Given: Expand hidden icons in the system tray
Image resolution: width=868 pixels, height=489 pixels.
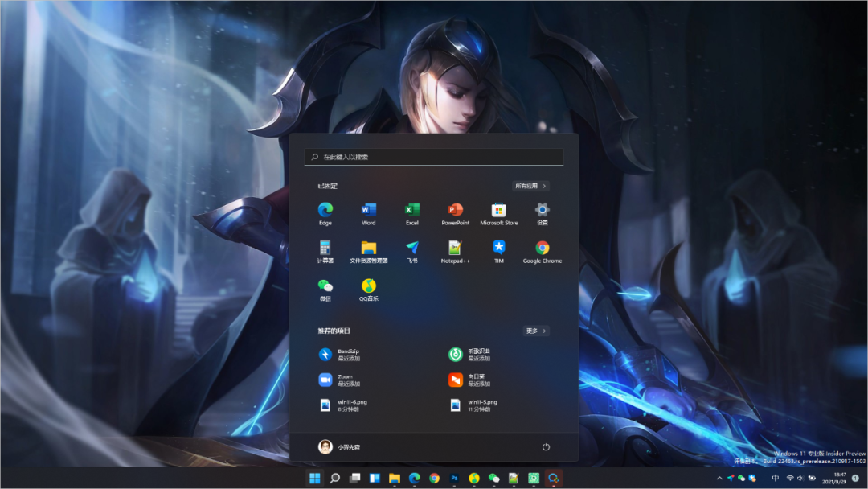Looking at the screenshot, I should click(719, 479).
